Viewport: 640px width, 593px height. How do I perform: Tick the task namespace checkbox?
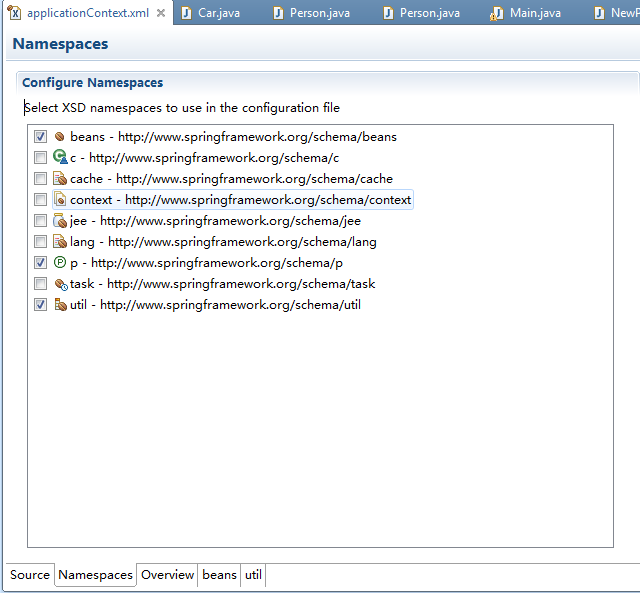click(40, 284)
